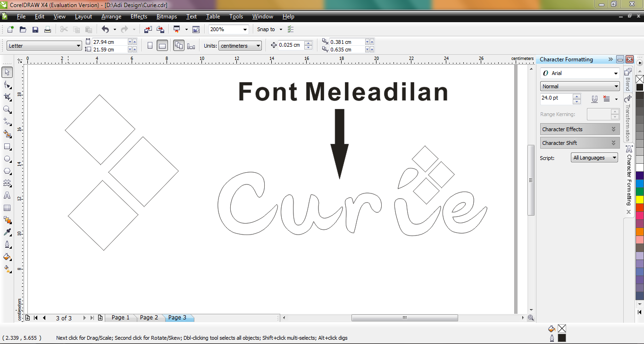Toggle apply layout to current page only
This screenshot has width=644, height=344.
point(191,46)
